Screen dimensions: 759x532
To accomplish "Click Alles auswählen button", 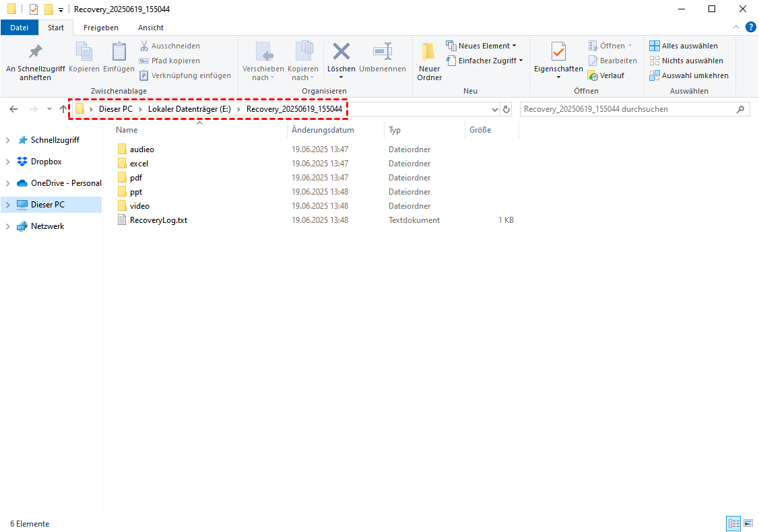I will click(684, 46).
